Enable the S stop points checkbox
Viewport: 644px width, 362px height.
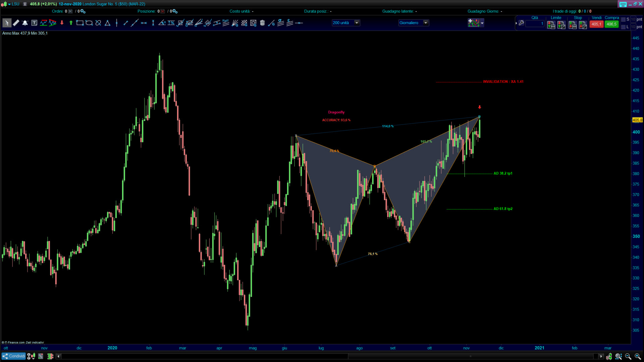(x=624, y=19)
